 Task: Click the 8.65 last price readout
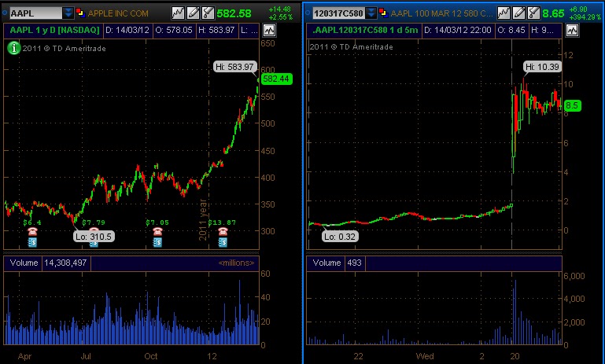pos(553,13)
